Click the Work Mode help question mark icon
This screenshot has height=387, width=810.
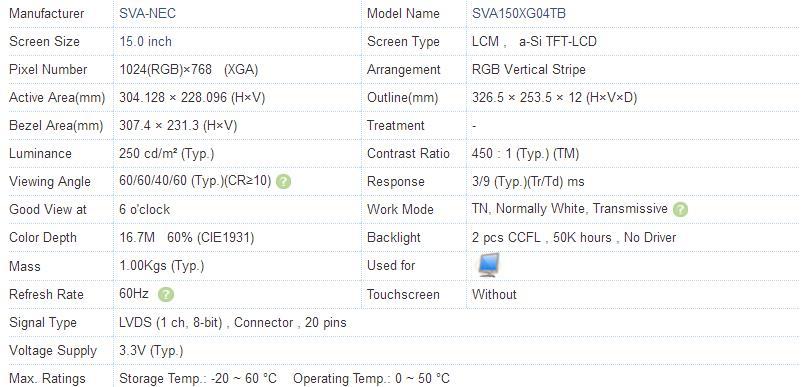point(681,209)
